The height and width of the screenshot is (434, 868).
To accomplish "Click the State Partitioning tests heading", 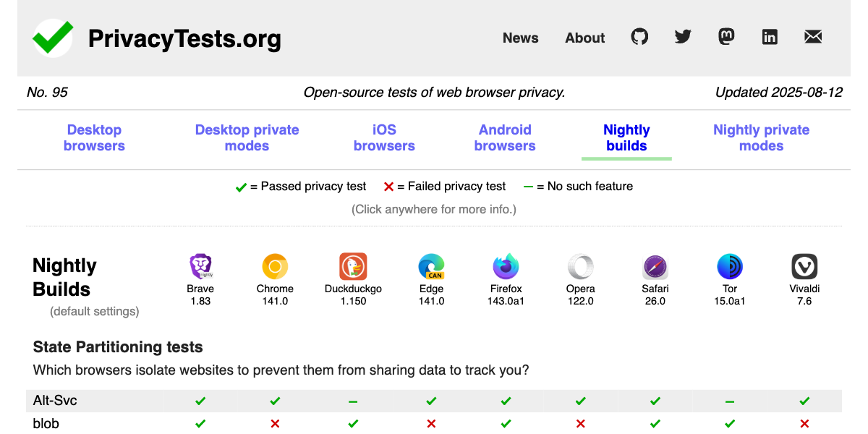I will (x=118, y=347).
